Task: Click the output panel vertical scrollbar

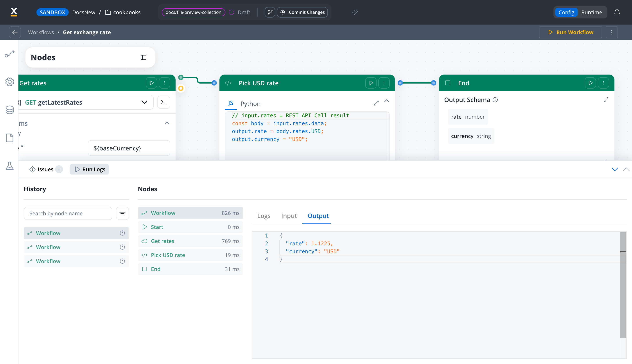Action: click(x=623, y=285)
